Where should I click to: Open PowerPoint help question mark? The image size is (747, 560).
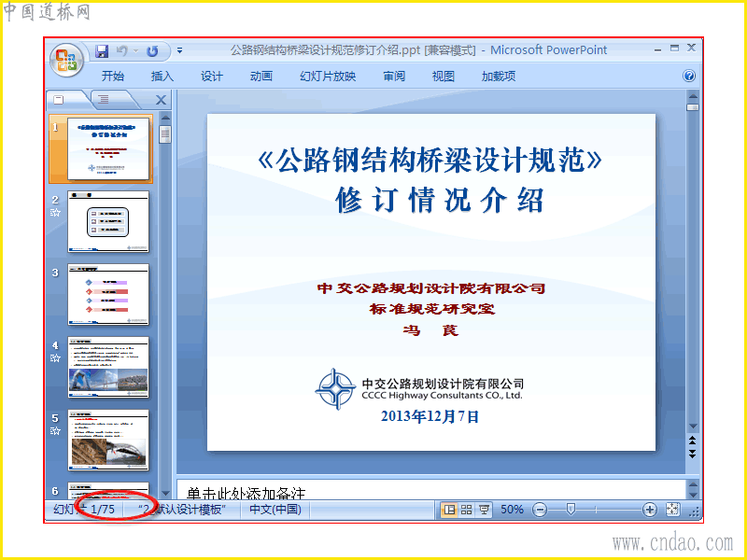point(689,76)
